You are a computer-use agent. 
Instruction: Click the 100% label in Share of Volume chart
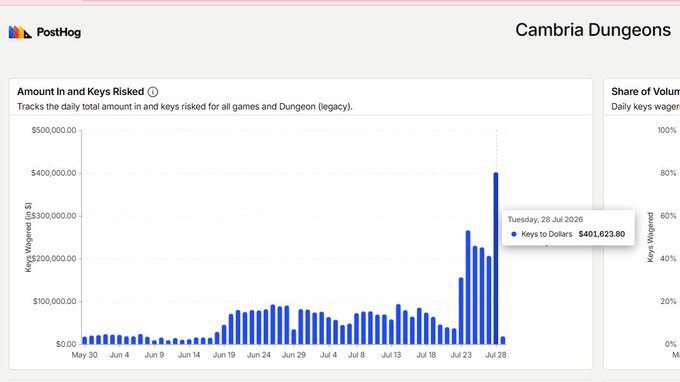click(x=667, y=130)
